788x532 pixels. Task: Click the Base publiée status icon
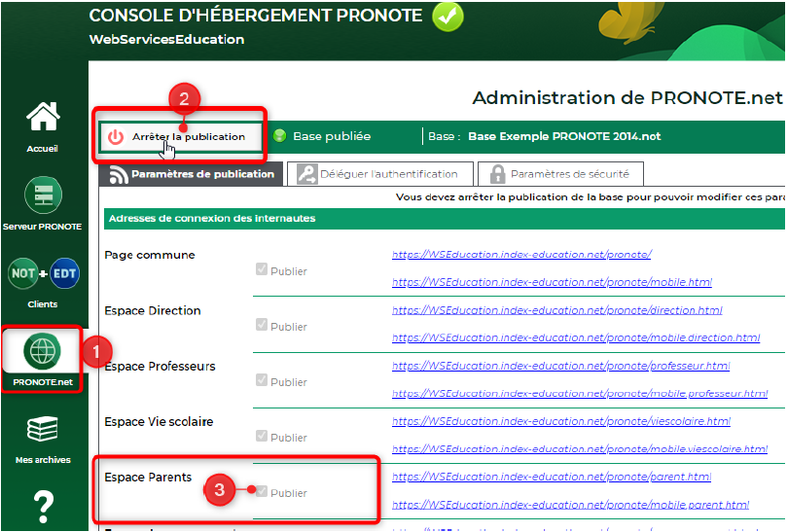coord(280,136)
